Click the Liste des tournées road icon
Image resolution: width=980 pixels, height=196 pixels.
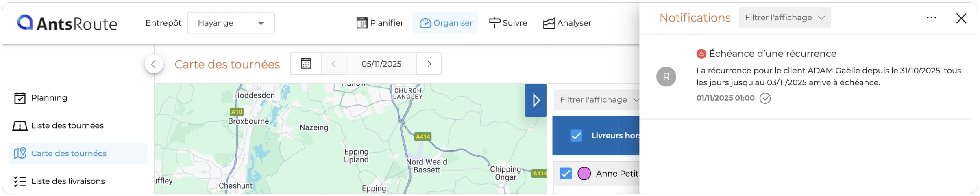tap(20, 126)
